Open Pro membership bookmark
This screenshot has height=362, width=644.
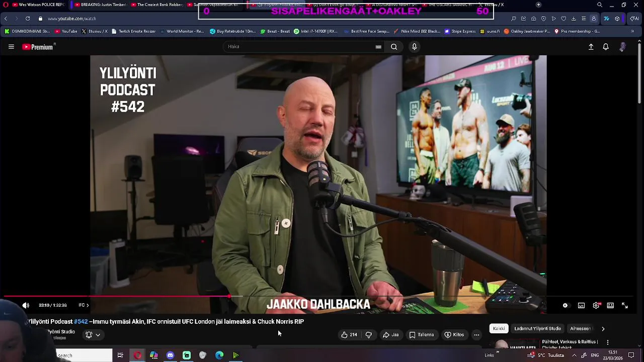577,31
